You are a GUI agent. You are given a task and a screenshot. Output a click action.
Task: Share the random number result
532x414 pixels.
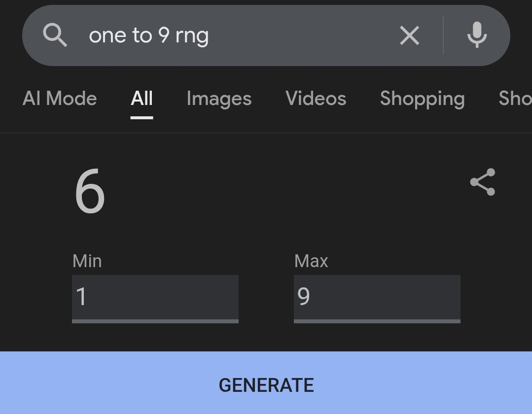click(483, 182)
